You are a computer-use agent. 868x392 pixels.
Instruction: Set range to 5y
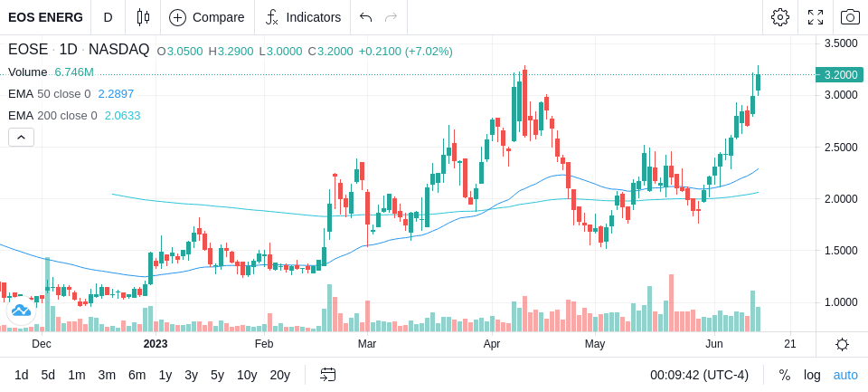[x=217, y=375]
